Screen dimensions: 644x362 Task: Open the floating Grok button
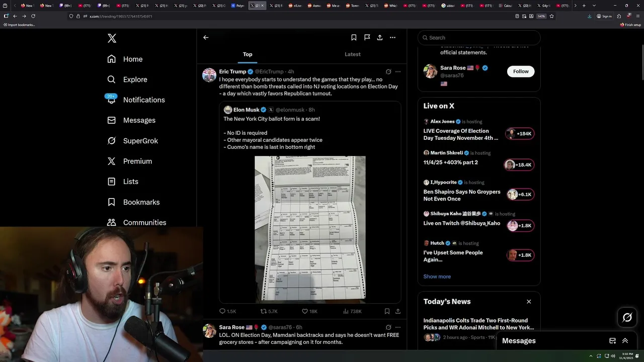click(x=627, y=317)
